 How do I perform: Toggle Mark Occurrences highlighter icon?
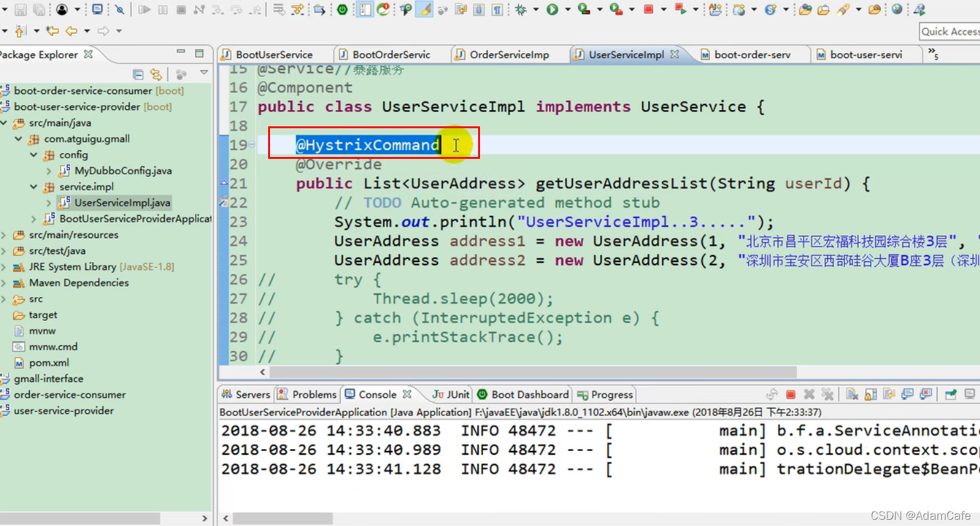point(424,9)
